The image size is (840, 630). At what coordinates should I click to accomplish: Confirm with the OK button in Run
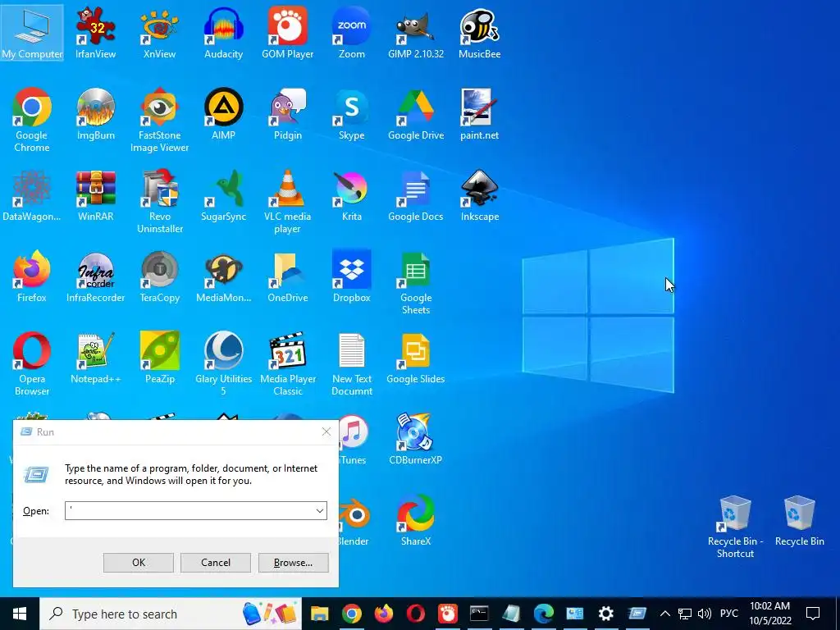[x=138, y=563]
